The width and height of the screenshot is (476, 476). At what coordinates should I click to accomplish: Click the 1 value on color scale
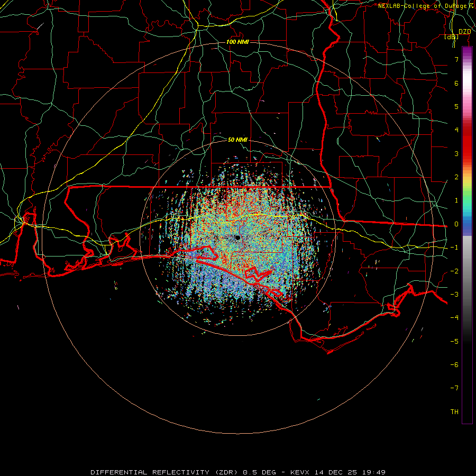456,200
